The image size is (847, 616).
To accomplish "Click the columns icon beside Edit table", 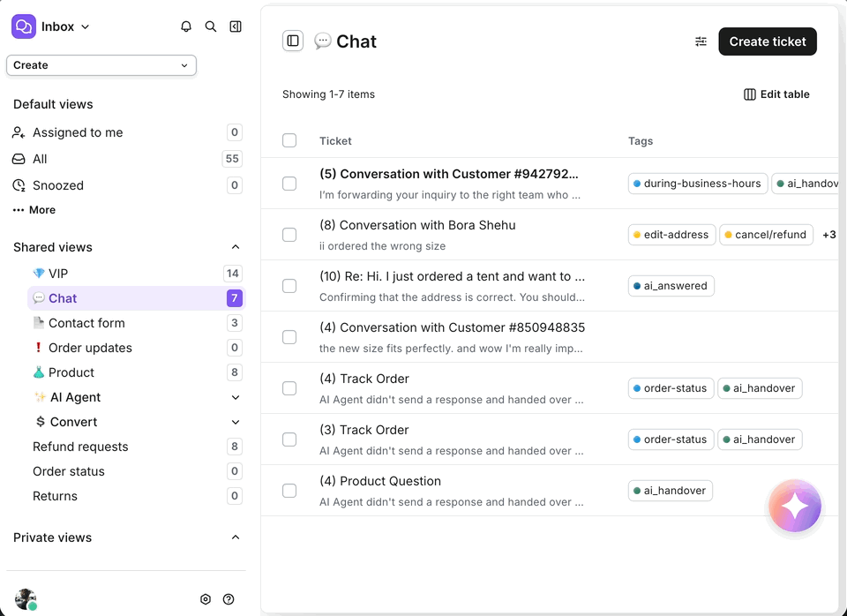I will point(749,94).
